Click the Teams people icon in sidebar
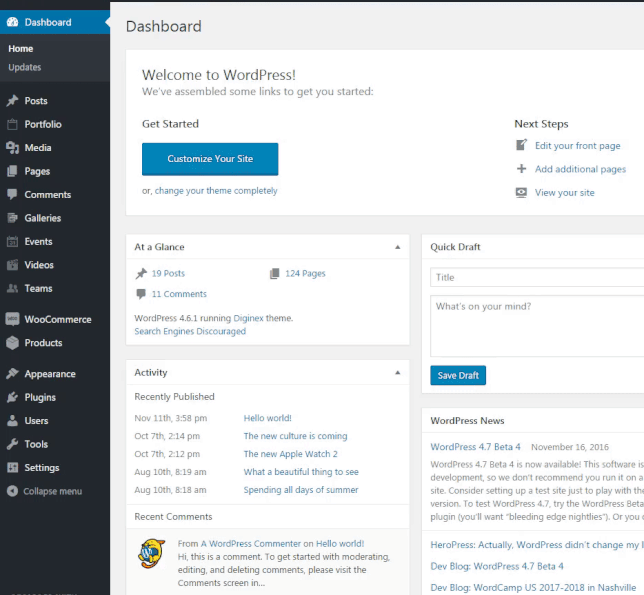The image size is (644, 595). (x=12, y=288)
